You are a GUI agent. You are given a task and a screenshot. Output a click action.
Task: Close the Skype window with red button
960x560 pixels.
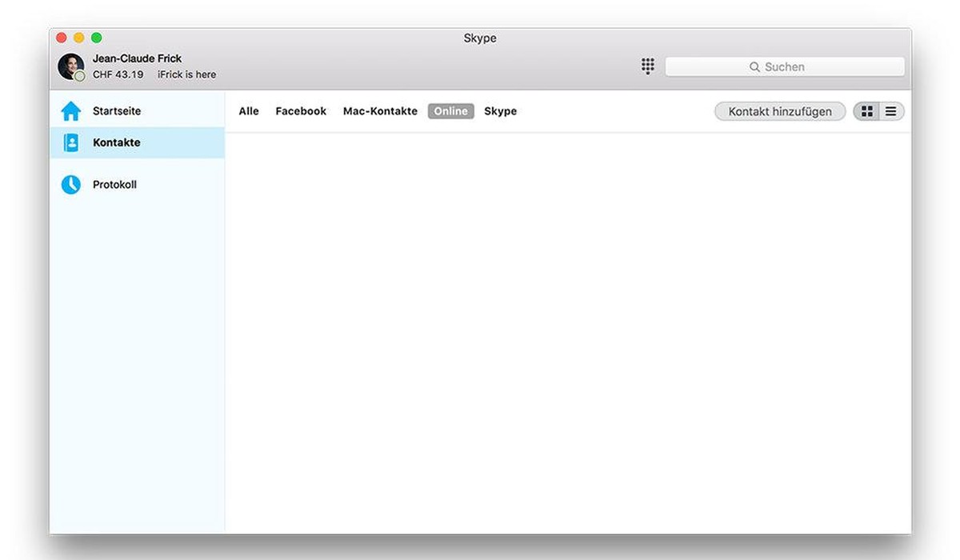point(62,38)
